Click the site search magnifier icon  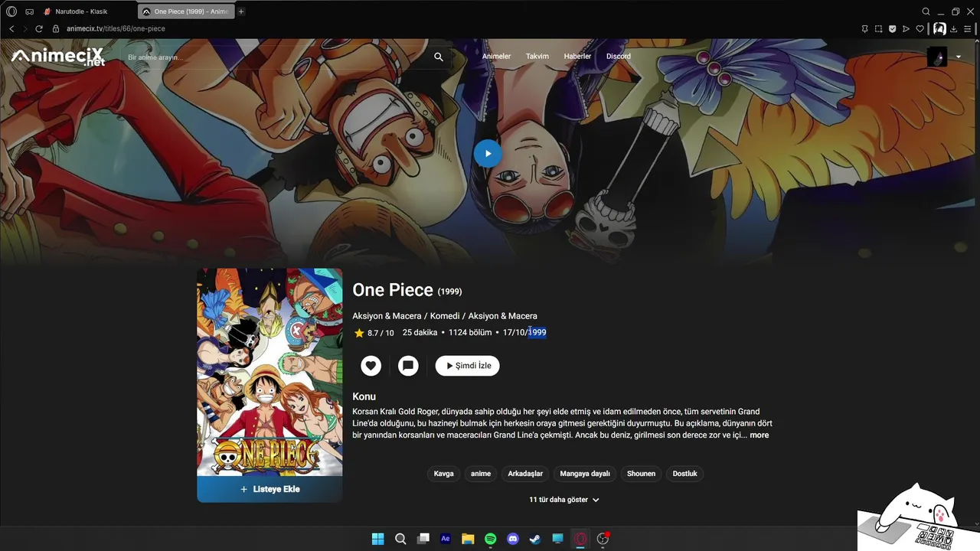439,57
